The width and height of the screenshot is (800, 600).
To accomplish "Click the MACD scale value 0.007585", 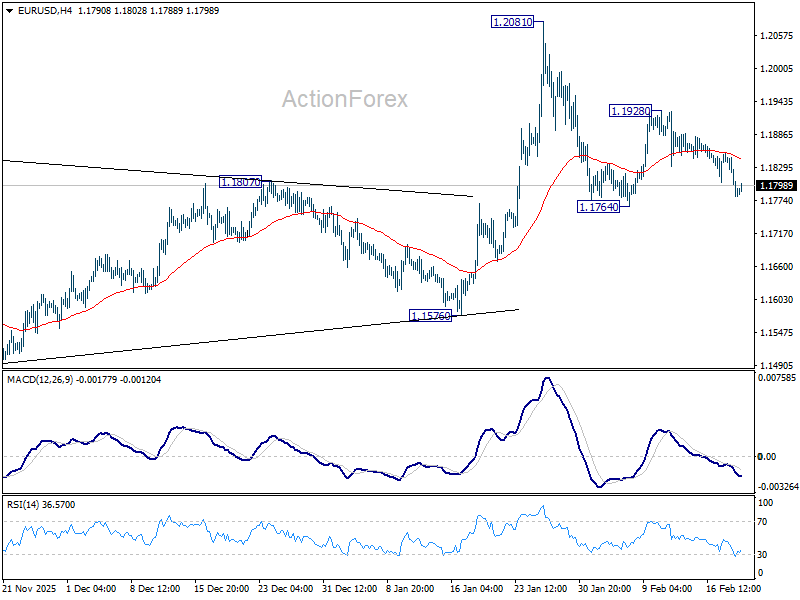I will pos(777,378).
